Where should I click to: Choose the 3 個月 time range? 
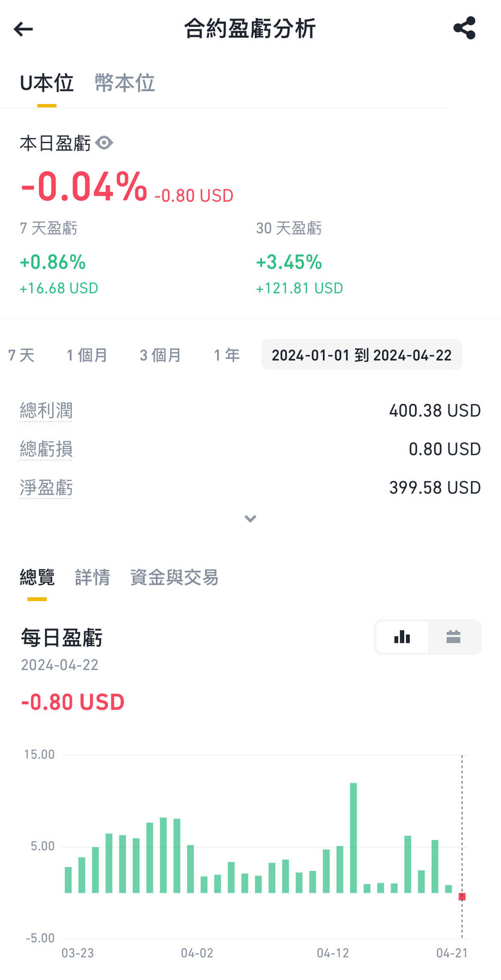coord(161,355)
